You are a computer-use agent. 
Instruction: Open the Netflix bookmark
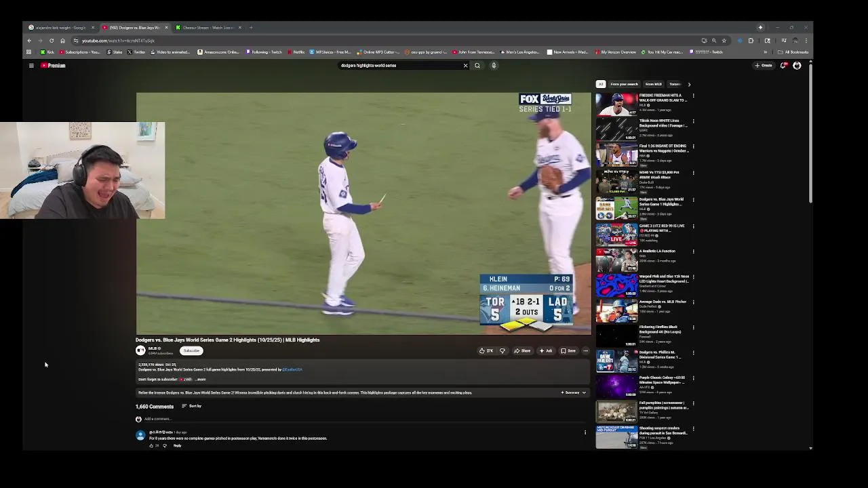(x=296, y=52)
